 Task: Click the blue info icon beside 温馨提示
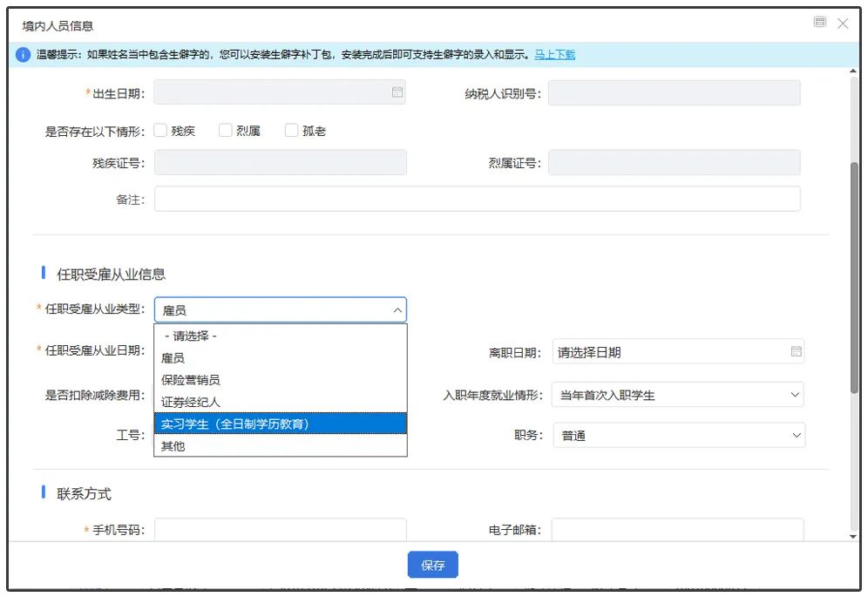(23, 55)
